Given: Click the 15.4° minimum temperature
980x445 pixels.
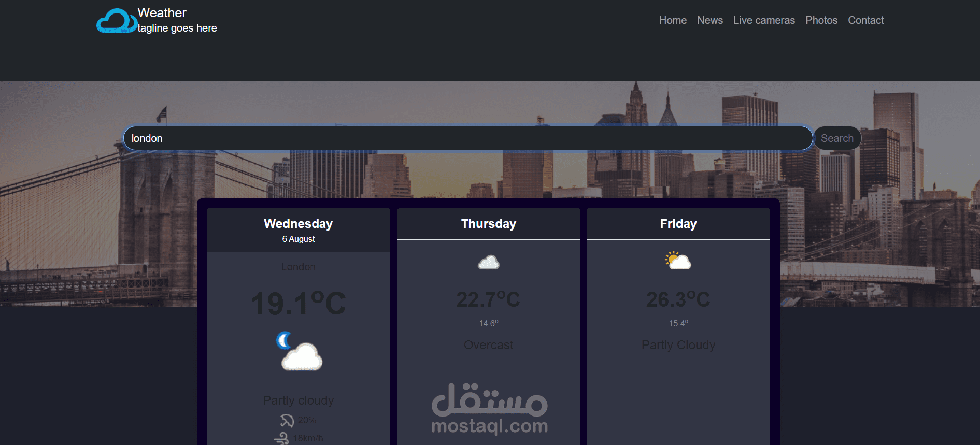Looking at the screenshot, I should point(678,323).
